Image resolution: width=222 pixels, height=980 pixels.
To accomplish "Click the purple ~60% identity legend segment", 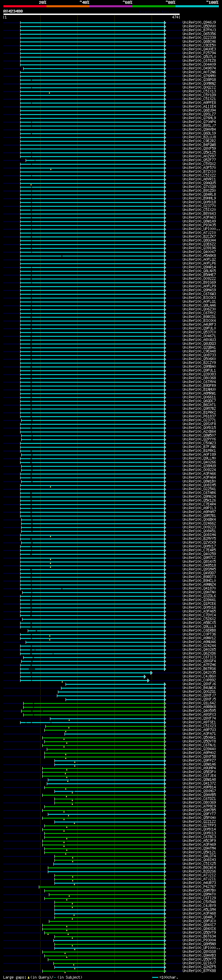I will (111, 6).
